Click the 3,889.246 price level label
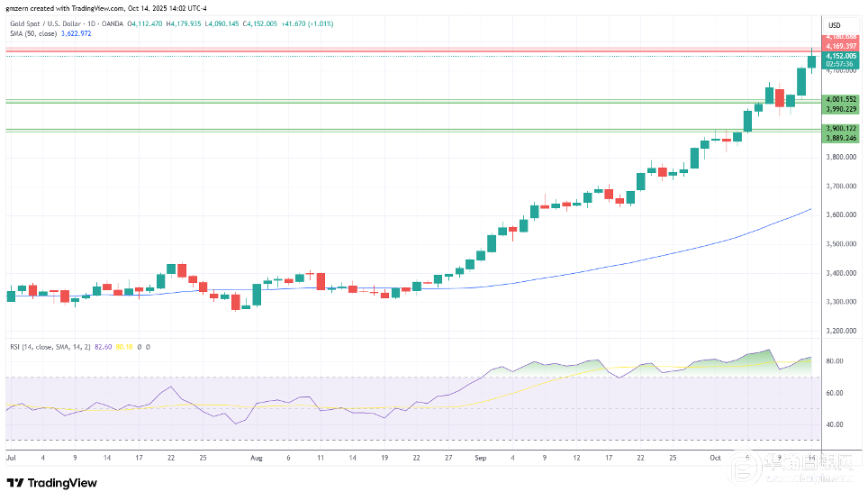This screenshot has height=501, width=868. pyautogui.click(x=842, y=138)
